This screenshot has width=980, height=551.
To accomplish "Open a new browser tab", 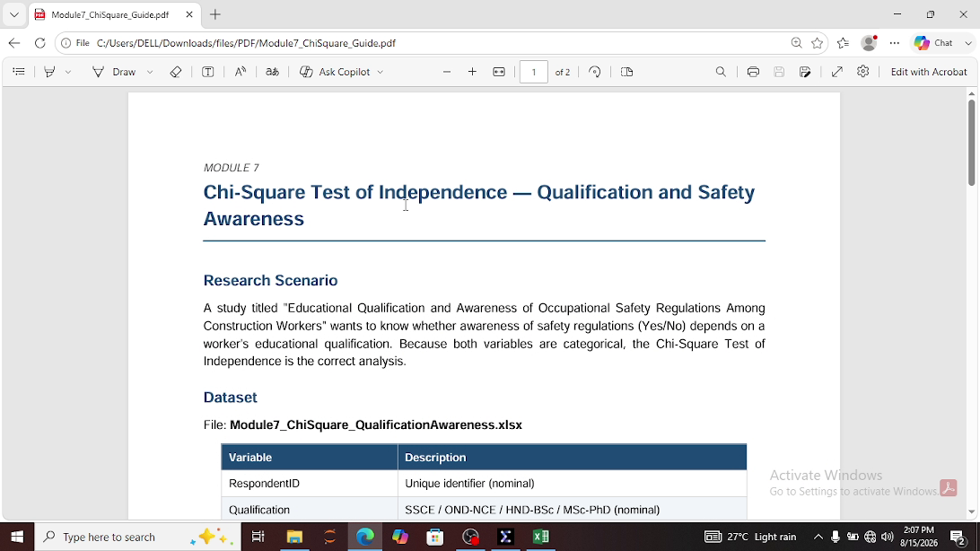I will pyautogui.click(x=215, y=14).
